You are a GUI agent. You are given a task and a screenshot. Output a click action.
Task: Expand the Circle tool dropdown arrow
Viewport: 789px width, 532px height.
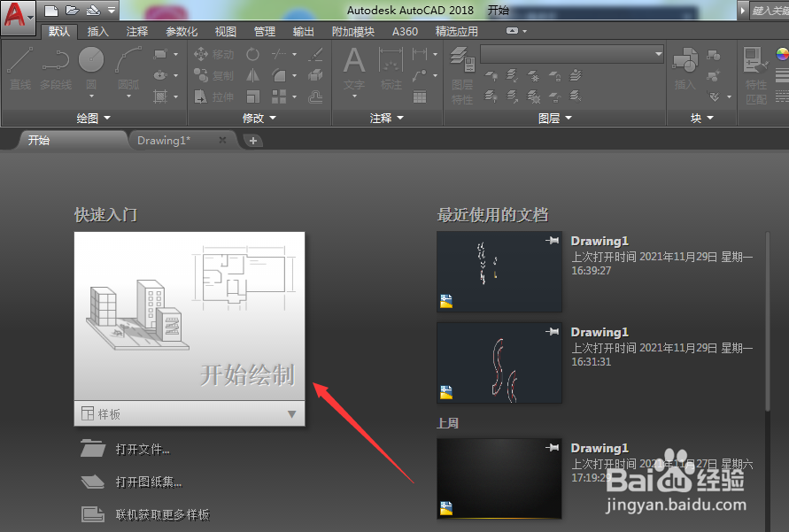pos(91,96)
